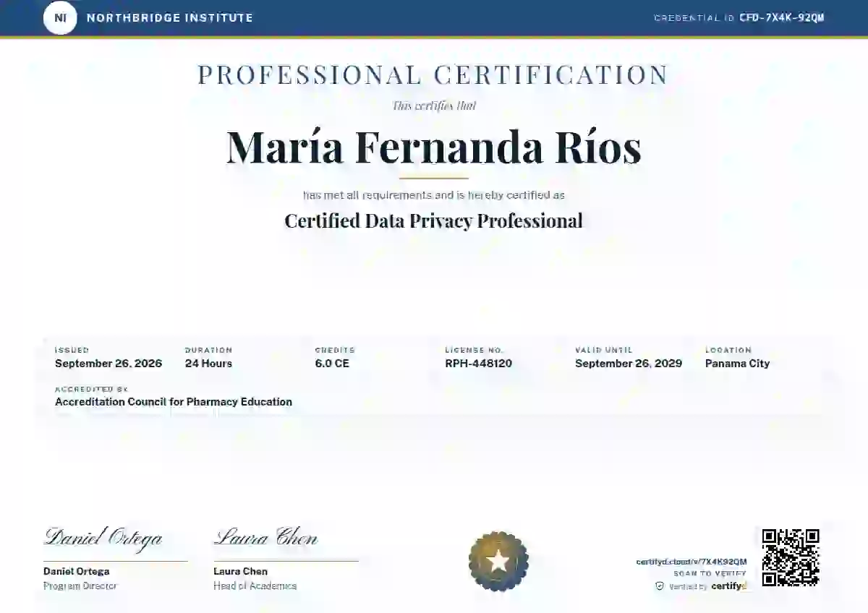Click the Head of Academics title
The image size is (868, 613).
[x=255, y=586]
